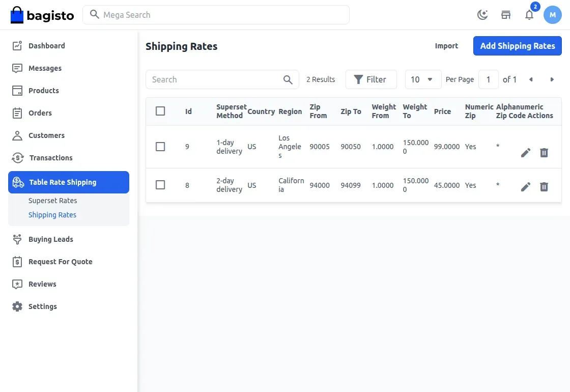The image size is (570, 392).
Task: Click the Add Shipping Rates button
Action: click(517, 46)
